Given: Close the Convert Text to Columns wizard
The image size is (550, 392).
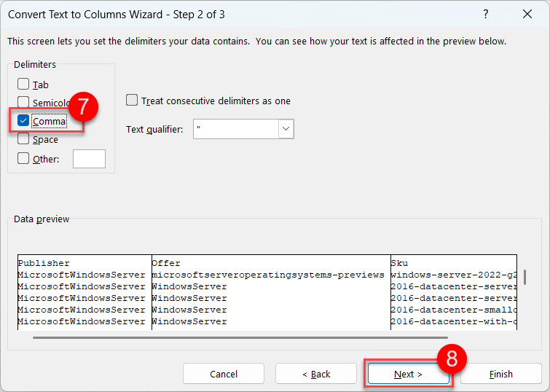Looking at the screenshot, I should click(x=527, y=14).
